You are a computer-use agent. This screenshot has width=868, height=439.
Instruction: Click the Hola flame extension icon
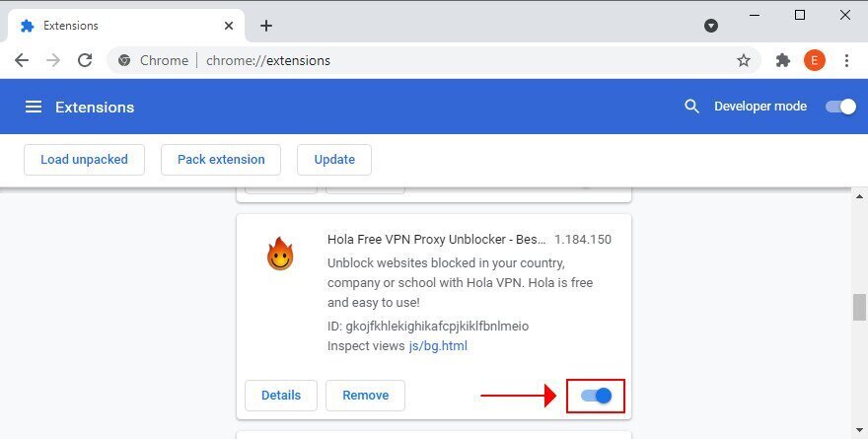tap(280, 254)
